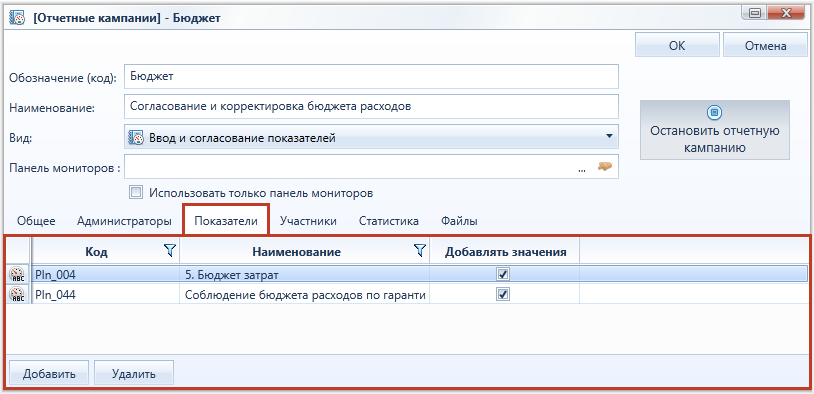Click the indicator icon beside Pln_044
814x394 pixels.
[x=17, y=295]
